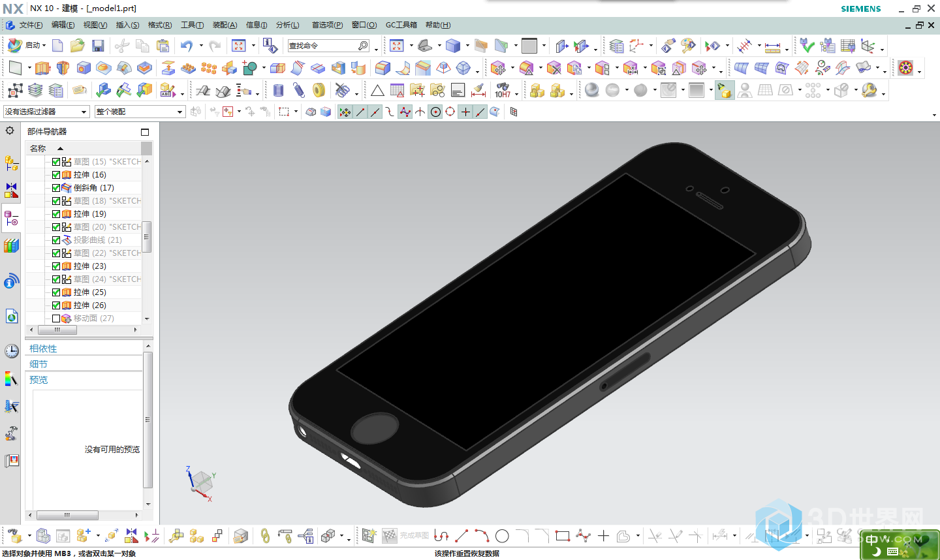940x560 pixels.
Task: Click the Measure Distance ruler icon
Action: click(773, 46)
